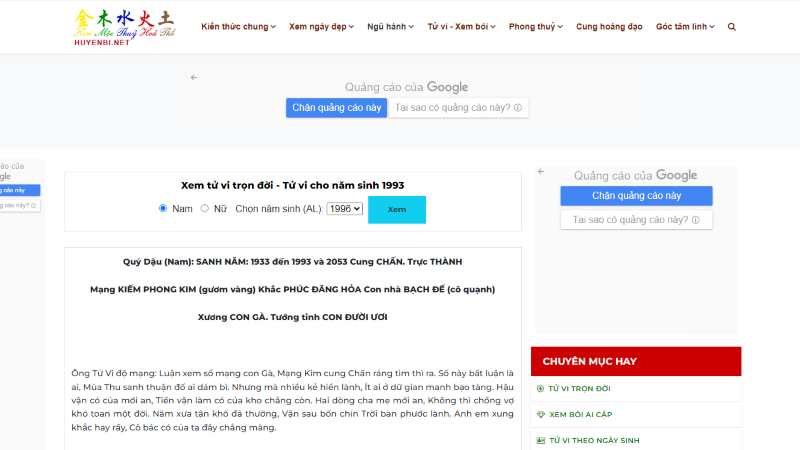800x450 pixels.
Task: Click info icon in sidebar ad's Tại sao button
Action: point(695,219)
